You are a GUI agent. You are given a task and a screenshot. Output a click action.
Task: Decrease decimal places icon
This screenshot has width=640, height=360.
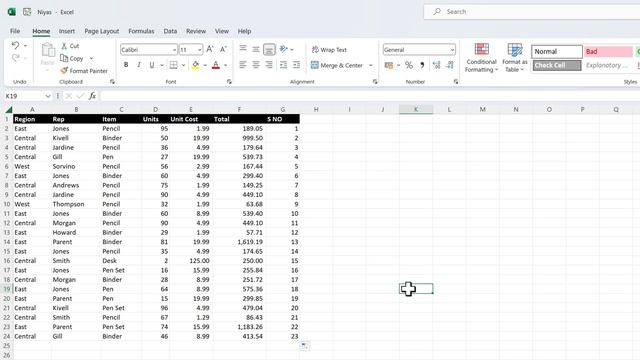point(450,65)
